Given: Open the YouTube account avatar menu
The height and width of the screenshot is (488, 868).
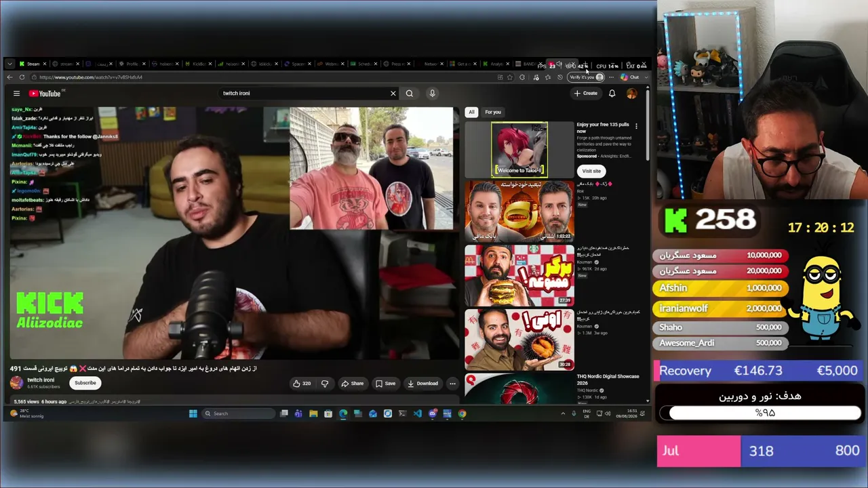Looking at the screenshot, I should pyautogui.click(x=631, y=94).
